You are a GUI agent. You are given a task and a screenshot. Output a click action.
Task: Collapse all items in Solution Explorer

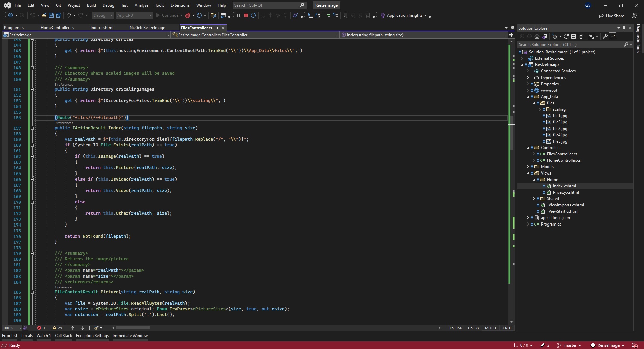click(574, 36)
